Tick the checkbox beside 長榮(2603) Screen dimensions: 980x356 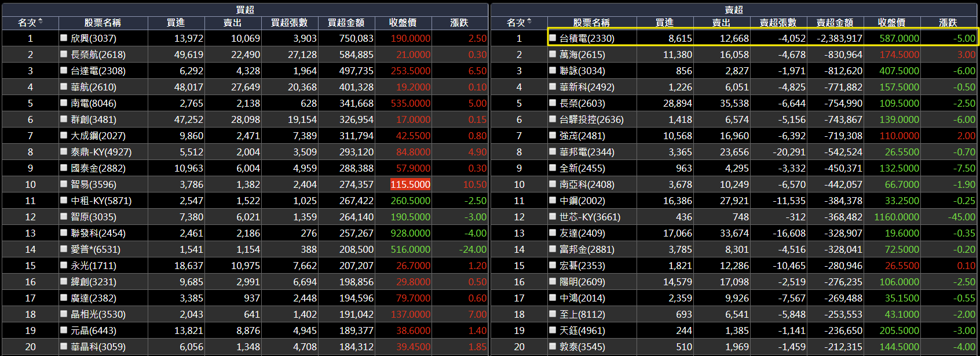click(x=553, y=103)
